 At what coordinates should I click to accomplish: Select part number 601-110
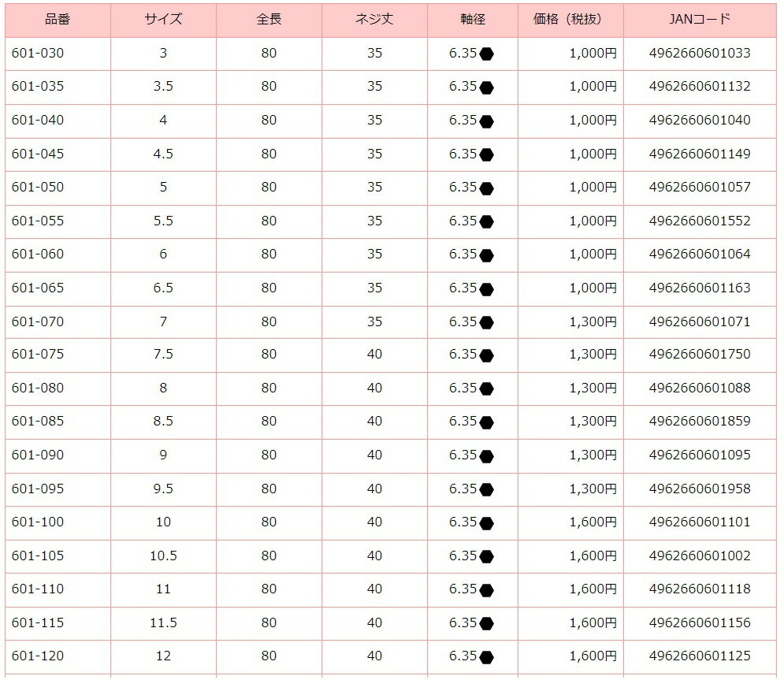point(38,589)
